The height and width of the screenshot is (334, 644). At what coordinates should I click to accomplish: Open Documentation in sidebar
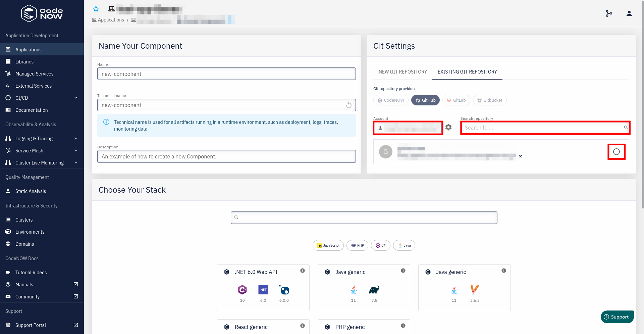point(42,110)
